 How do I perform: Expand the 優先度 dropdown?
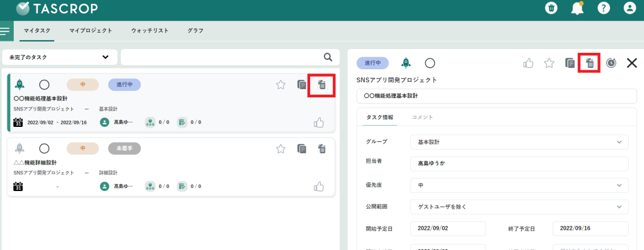tap(519, 185)
